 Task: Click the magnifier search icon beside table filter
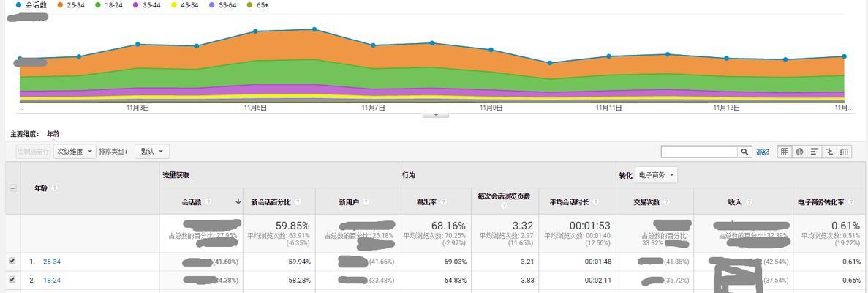pos(745,152)
